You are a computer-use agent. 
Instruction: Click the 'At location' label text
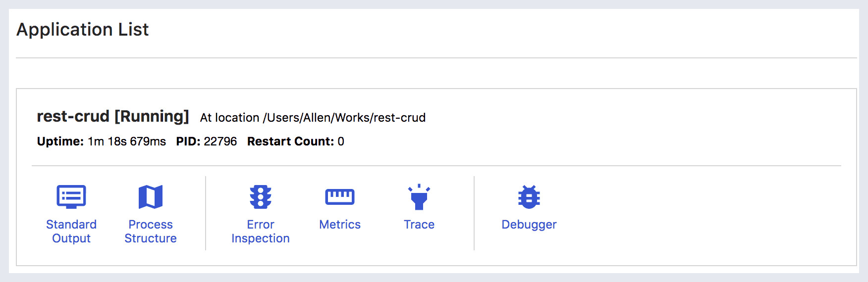click(230, 118)
